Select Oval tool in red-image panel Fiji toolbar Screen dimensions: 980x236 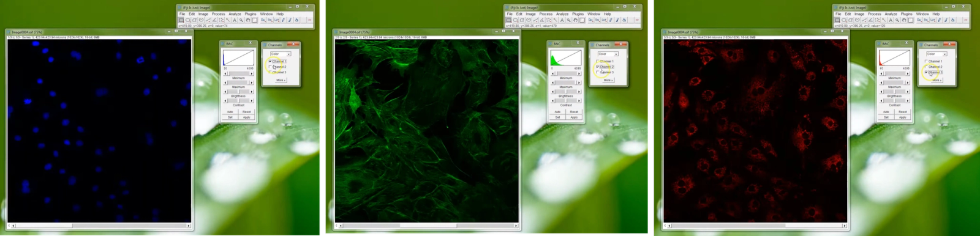click(844, 20)
